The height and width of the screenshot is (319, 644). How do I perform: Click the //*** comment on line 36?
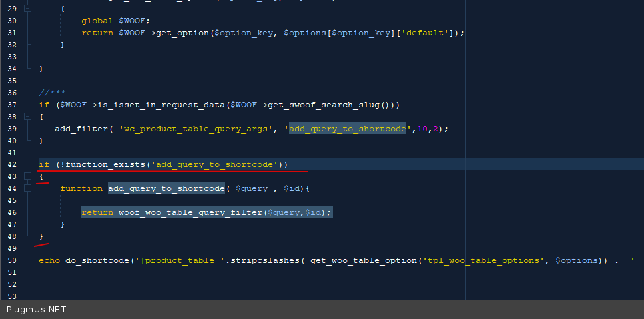(52, 93)
